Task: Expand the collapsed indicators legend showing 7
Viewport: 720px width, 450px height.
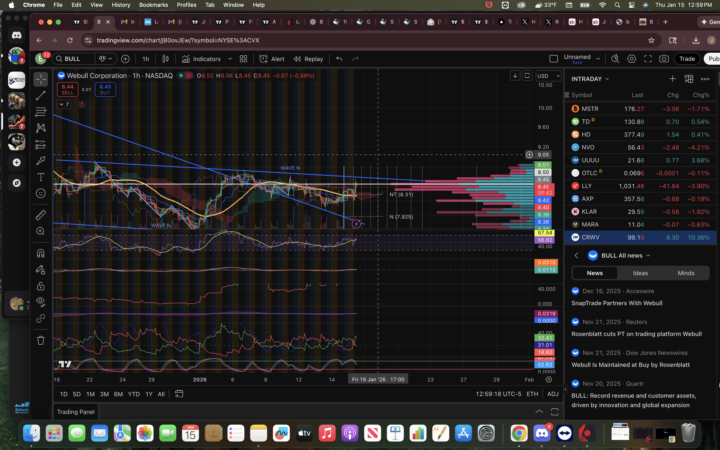Action: pyautogui.click(x=64, y=104)
